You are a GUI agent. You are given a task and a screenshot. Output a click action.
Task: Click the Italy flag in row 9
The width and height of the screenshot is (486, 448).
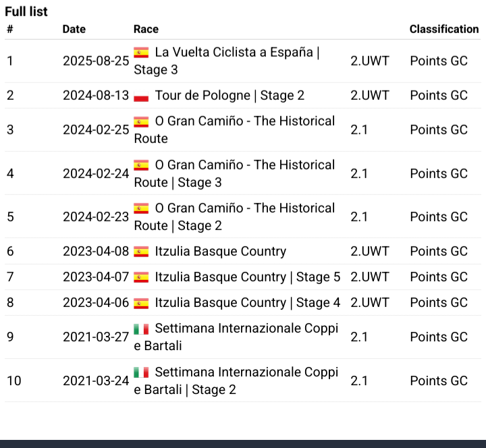pyautogui.click(x=141, y=329)
